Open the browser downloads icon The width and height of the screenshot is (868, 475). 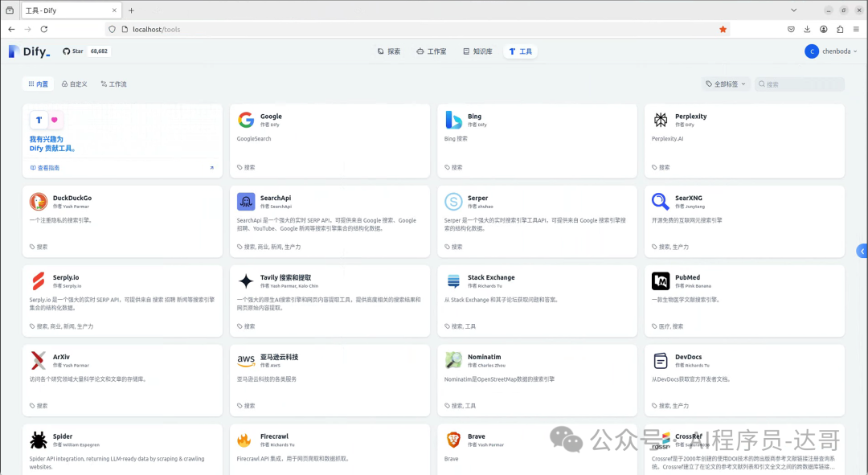[x=807, y=30]
